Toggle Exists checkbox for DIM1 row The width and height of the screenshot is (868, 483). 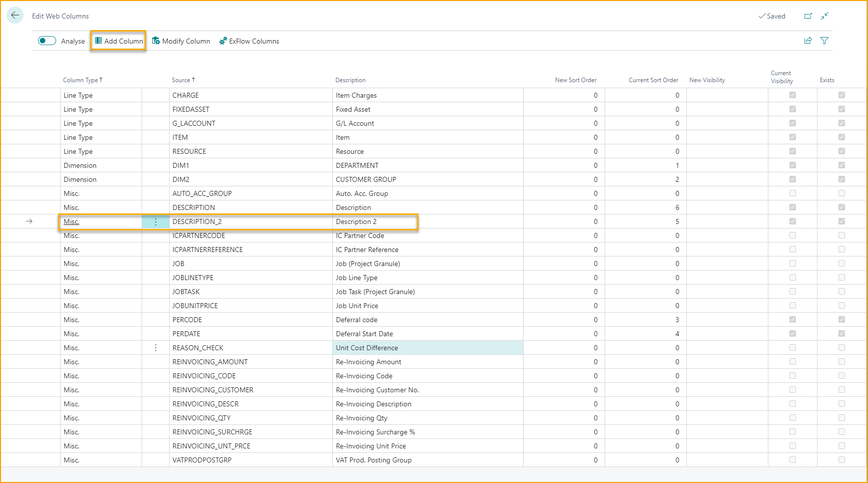pos(841,165)
